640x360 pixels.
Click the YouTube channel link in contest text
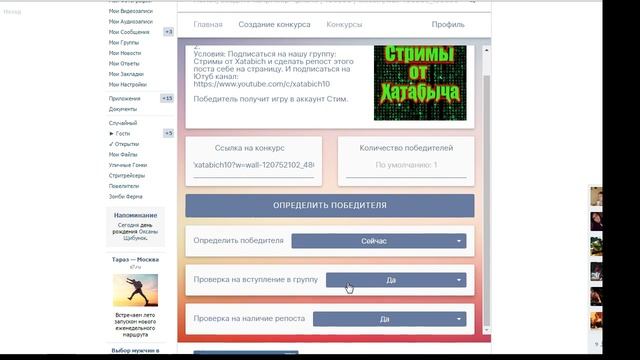tap(262, 84)
